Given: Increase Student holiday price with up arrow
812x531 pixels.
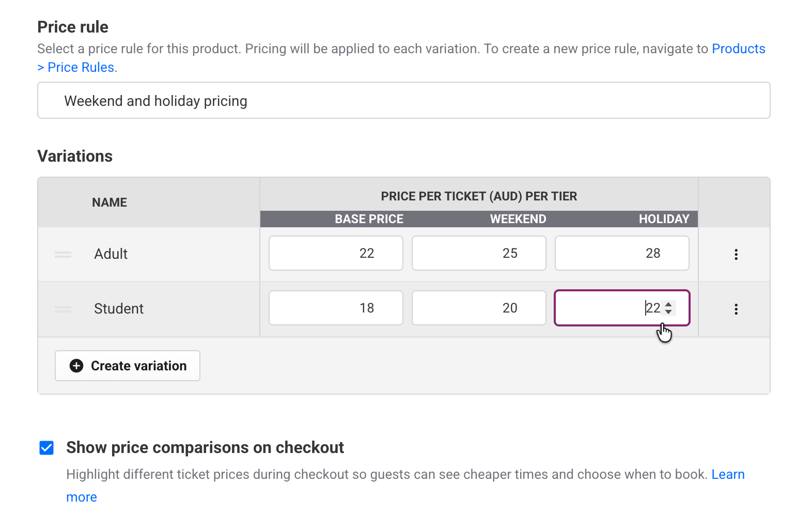Looking at the screenshot, I should tap(668, 304).
